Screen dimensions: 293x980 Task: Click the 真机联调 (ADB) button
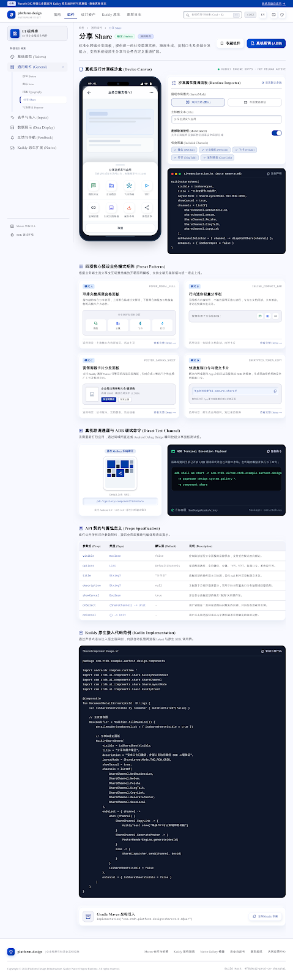point(266,43)
